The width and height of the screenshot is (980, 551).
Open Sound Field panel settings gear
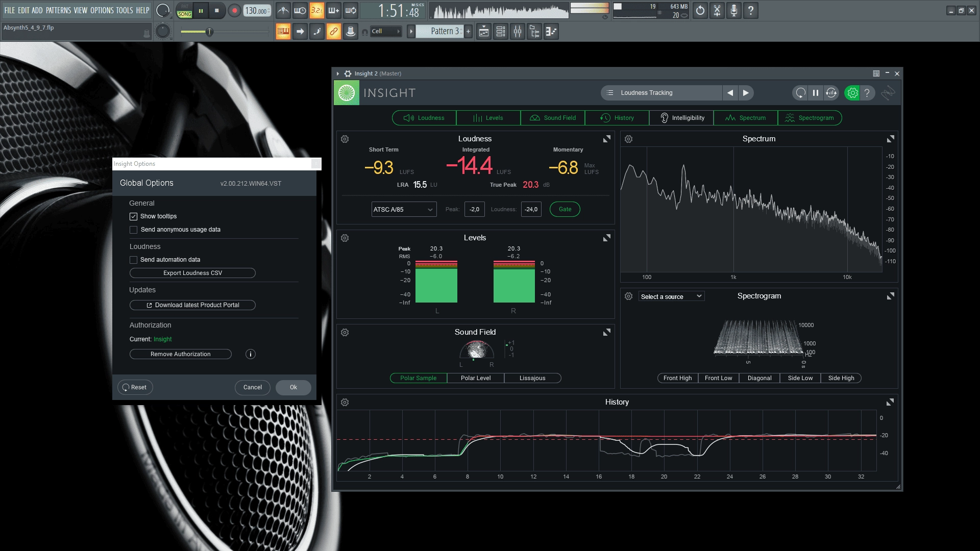[345, 333]
